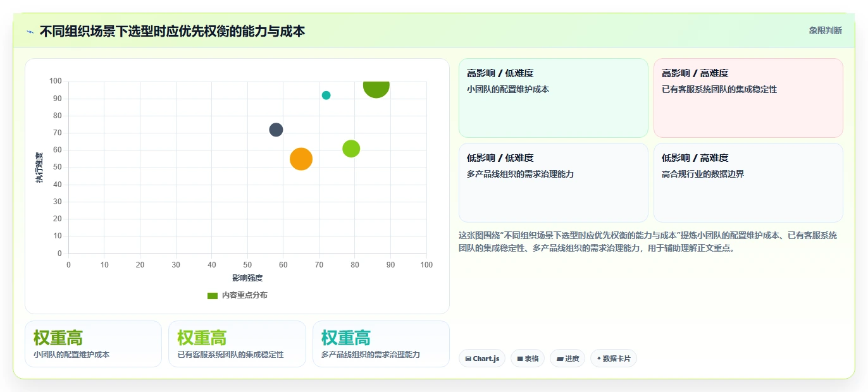
Task: Click the lightning icon beside the title
Action: point(30,31)
